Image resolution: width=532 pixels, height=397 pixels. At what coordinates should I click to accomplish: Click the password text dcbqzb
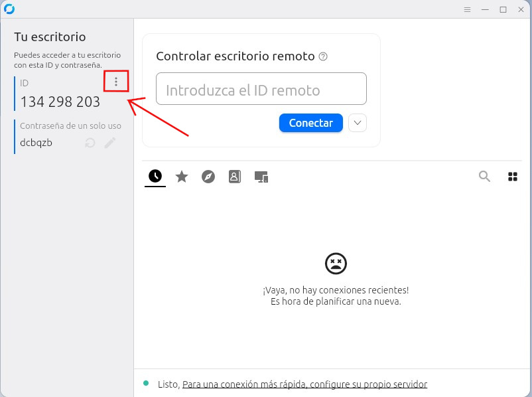point(36,143)
